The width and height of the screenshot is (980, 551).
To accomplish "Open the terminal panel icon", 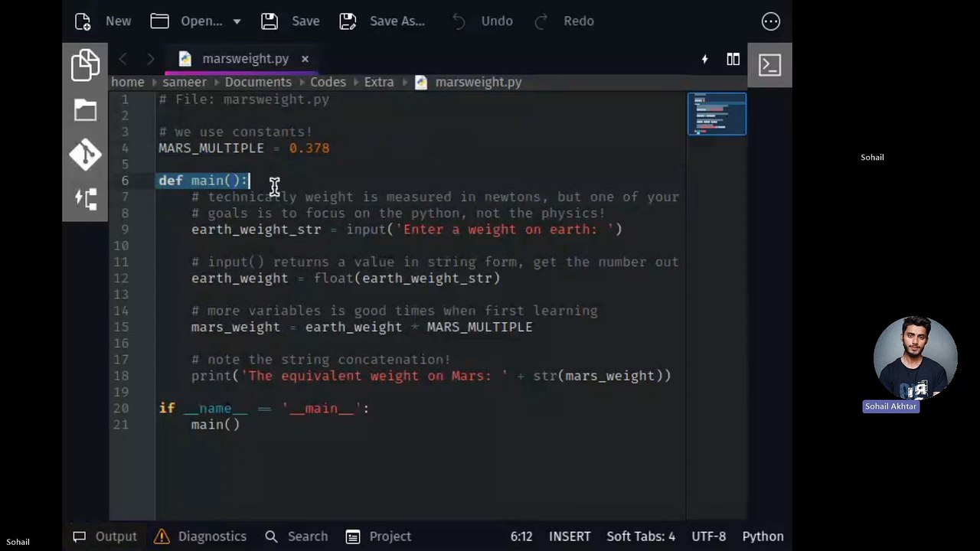I will (x=769, y=65).
